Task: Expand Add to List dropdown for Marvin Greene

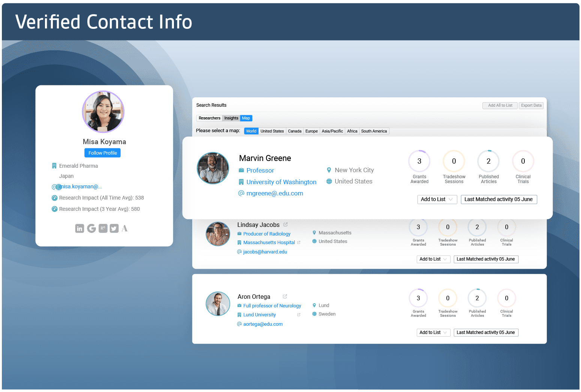Action: [437, 200]
